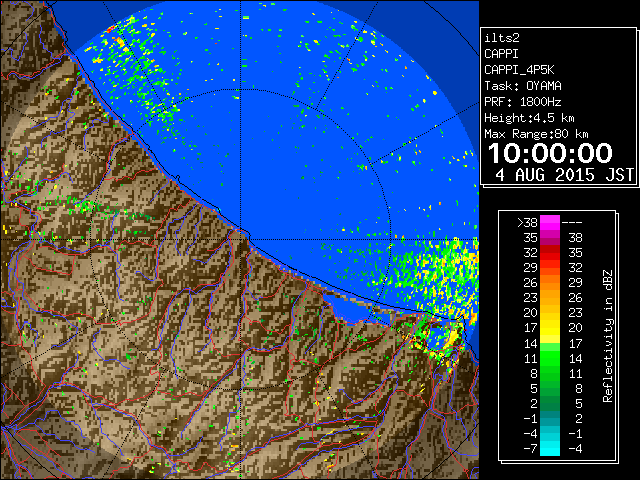The image size is (640, 480).
Task: Pick the red 32-35 dBZ legend swatch
Action: [550, 253]
